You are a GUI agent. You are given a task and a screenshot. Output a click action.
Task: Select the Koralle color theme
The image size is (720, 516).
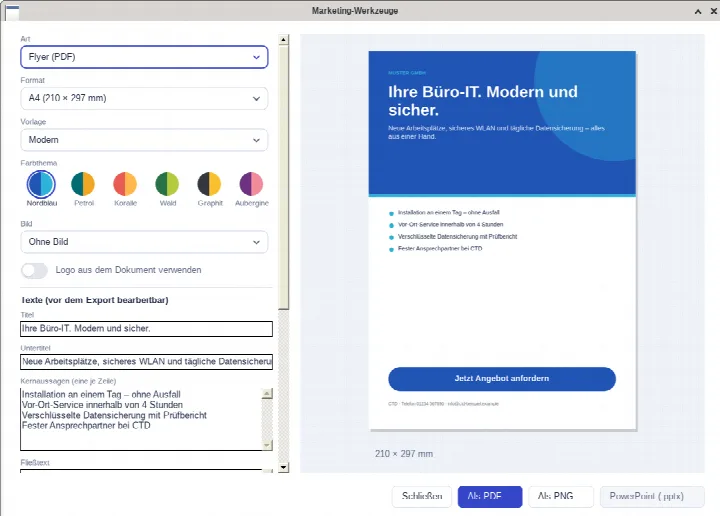coord(125,184)
